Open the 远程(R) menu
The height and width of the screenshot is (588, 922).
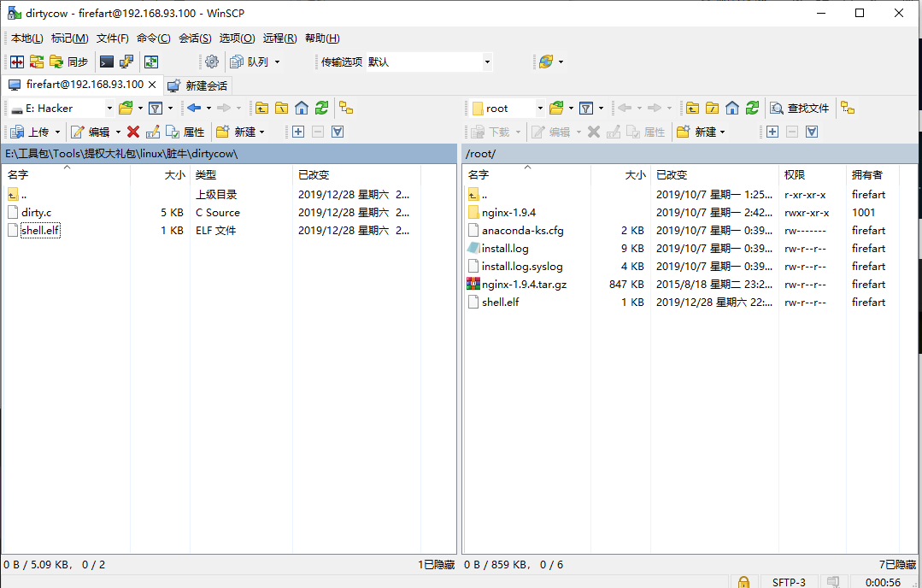tap(280, 38)
